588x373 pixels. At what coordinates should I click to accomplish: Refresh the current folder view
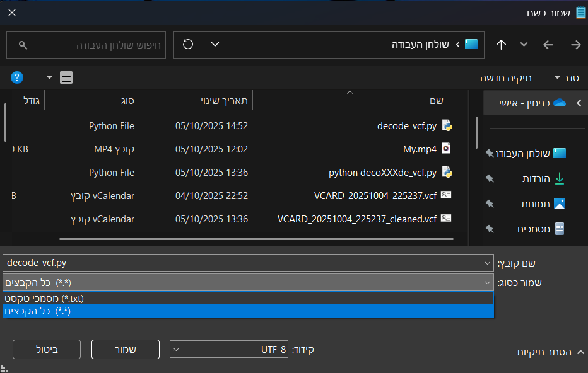pyautogui.click(x=188, y=45)
